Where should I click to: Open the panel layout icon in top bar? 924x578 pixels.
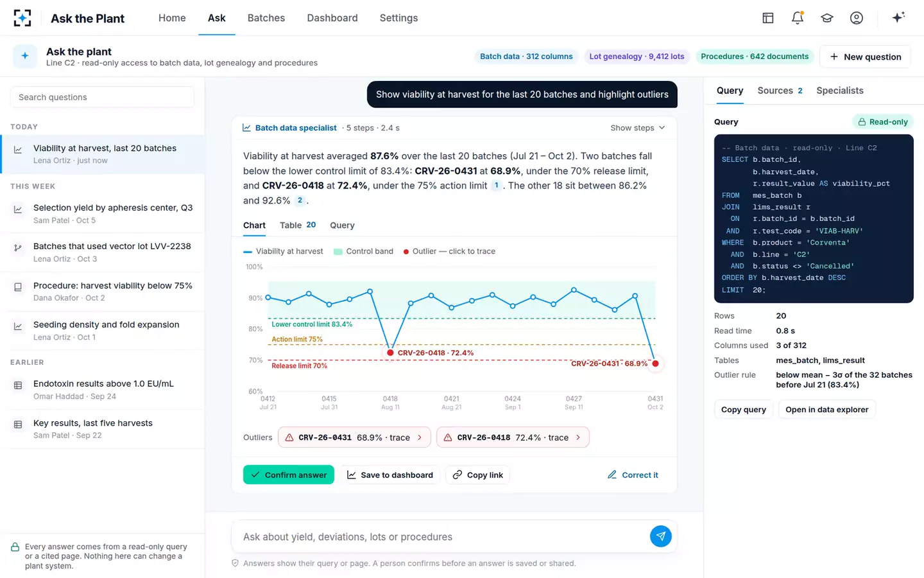(768, 18)
